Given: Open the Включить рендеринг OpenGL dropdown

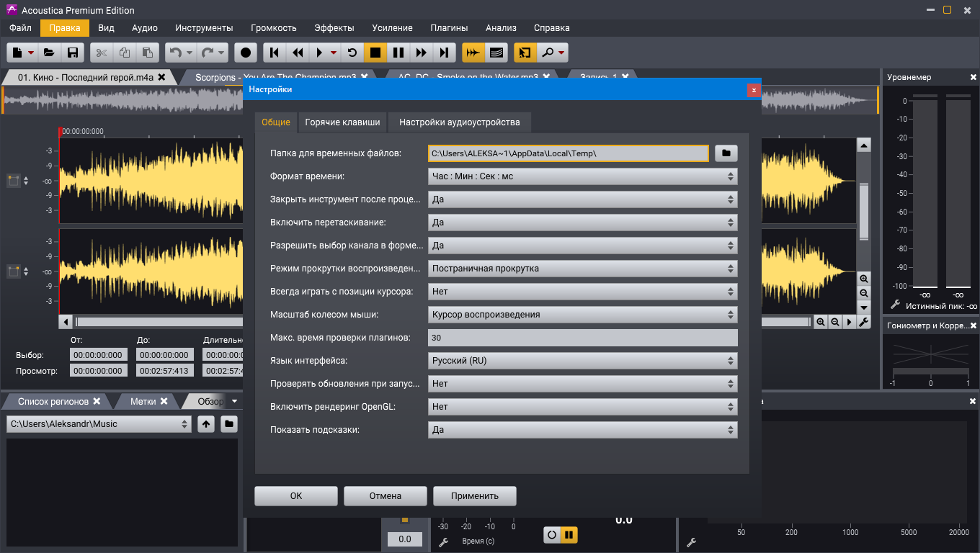Looking at the screenshot, I should 582,407.
